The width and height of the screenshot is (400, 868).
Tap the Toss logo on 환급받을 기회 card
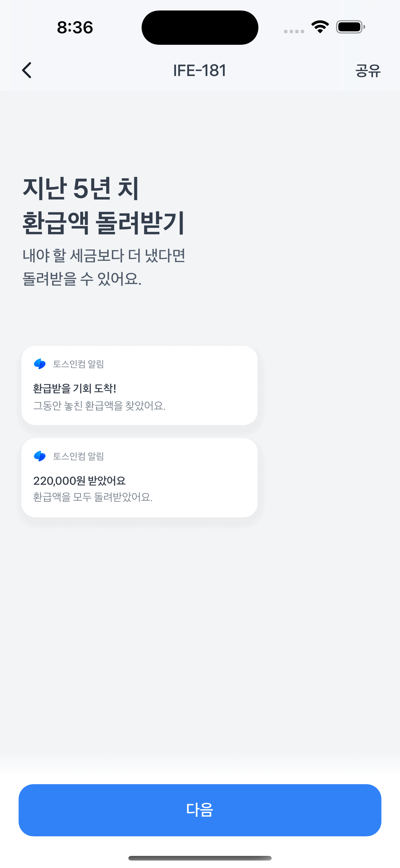(x=40, y=364)
